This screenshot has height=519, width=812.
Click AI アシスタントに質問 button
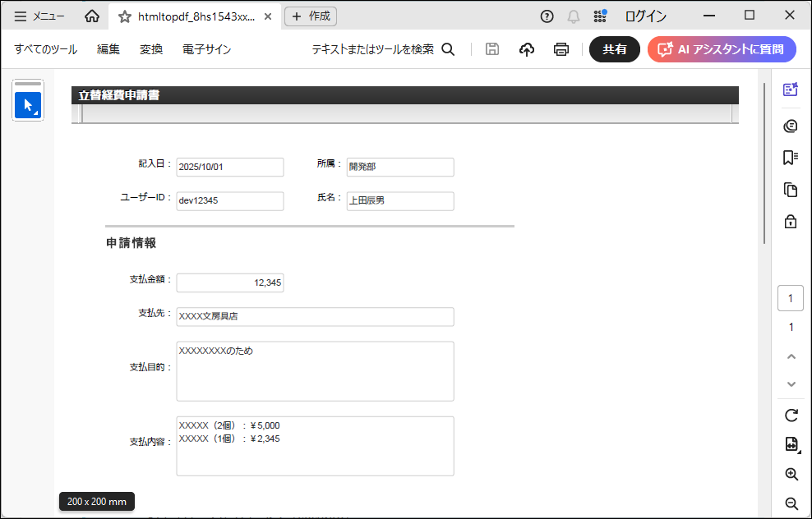[x=722, y=49]
